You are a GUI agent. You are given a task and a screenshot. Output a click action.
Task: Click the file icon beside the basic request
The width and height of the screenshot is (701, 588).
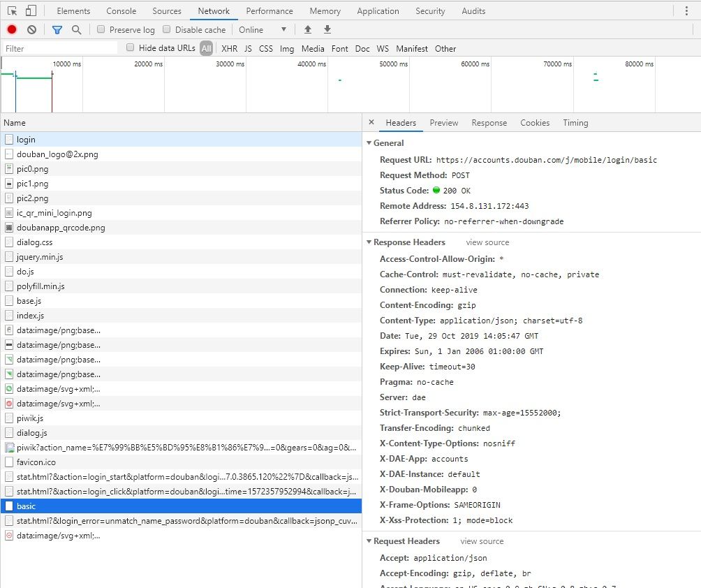coord(9,506)
